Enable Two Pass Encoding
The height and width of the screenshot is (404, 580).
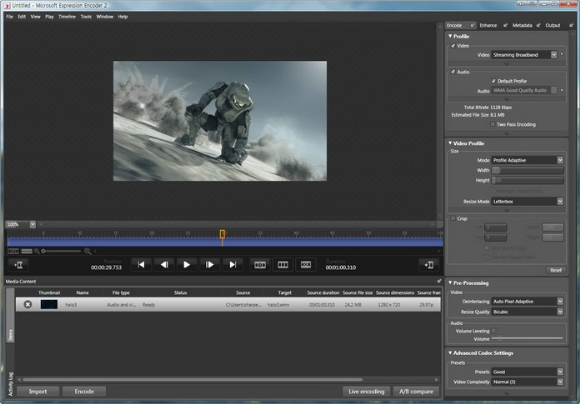(x=492, y=124)
